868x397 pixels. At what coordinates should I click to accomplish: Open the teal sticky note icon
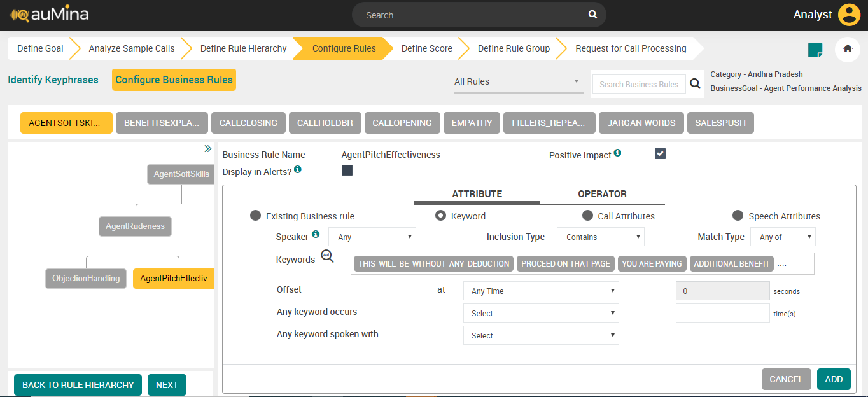click(815, 50)
